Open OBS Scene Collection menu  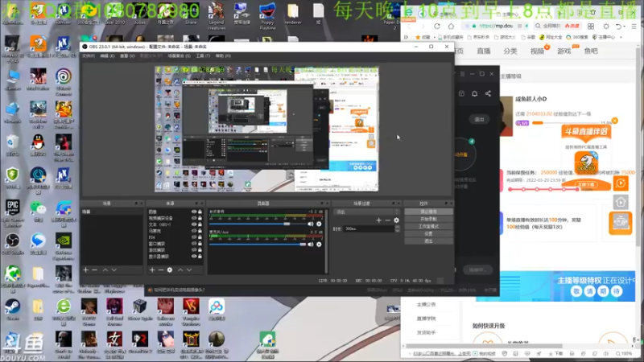(179, 56)
